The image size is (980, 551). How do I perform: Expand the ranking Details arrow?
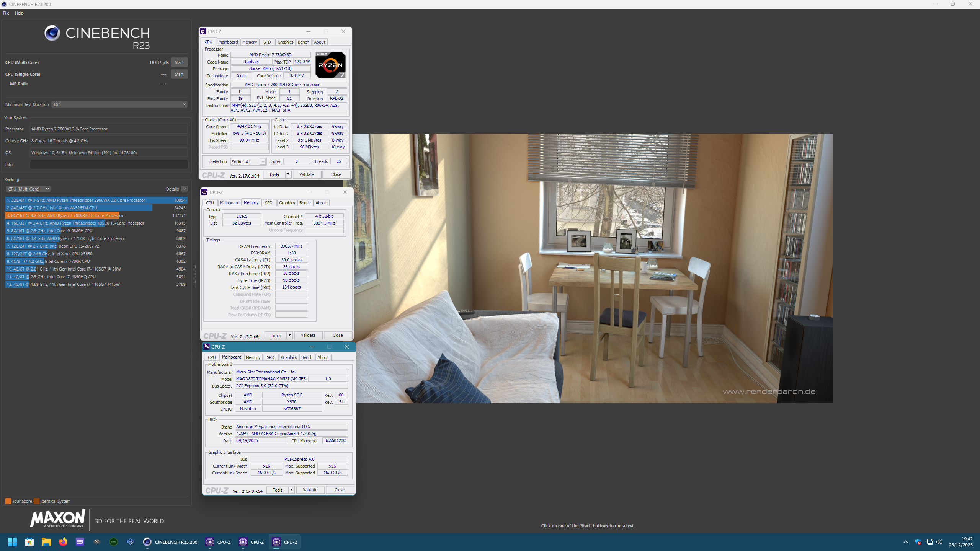(185, 189)
